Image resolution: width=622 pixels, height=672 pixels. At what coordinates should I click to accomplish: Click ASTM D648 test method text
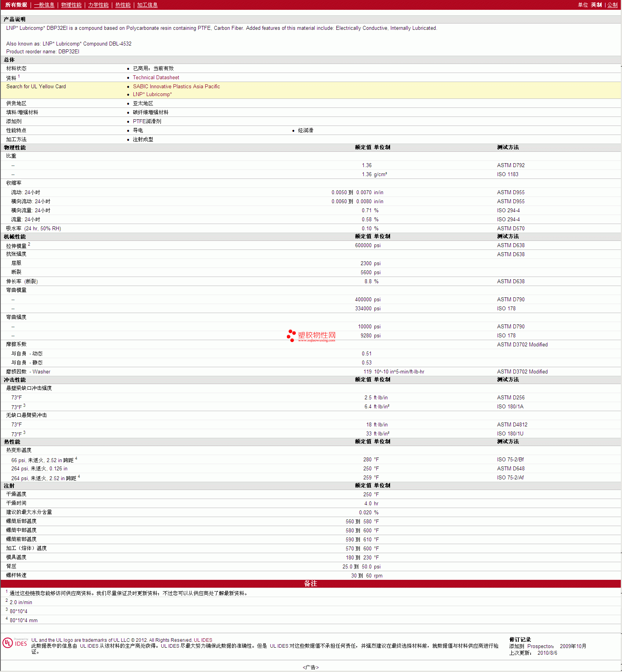tap(511, 469)
